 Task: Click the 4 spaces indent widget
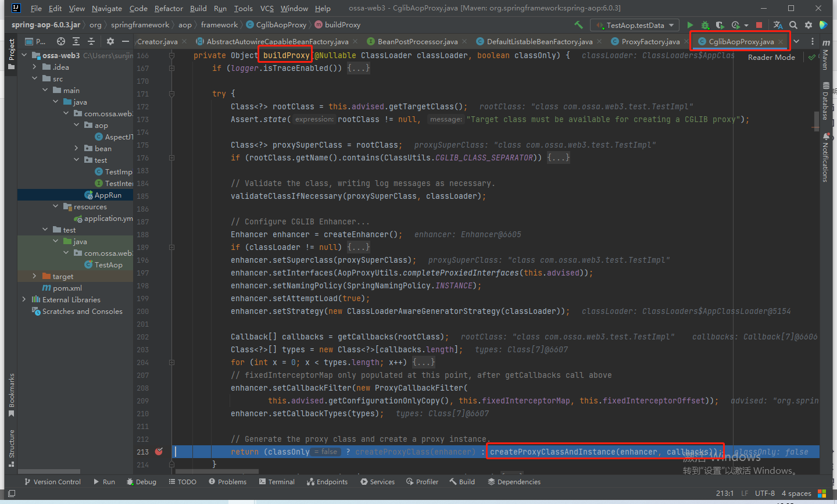(x=796, y=493)
